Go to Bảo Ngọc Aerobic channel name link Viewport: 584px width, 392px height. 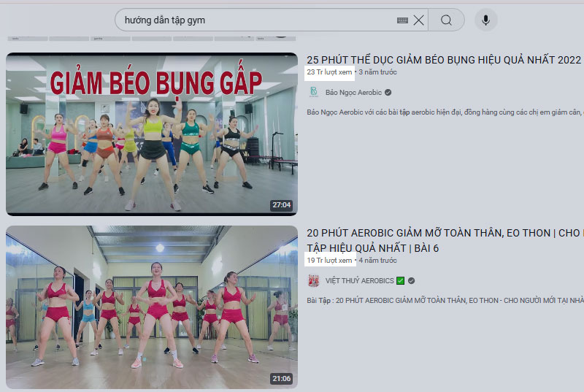353,93
